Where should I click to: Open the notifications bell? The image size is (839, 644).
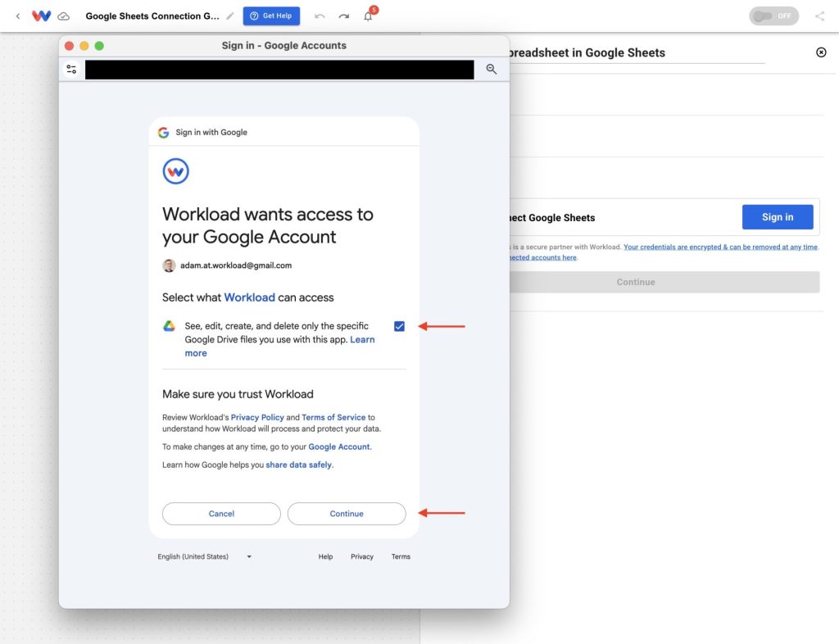tap(368, 16)
